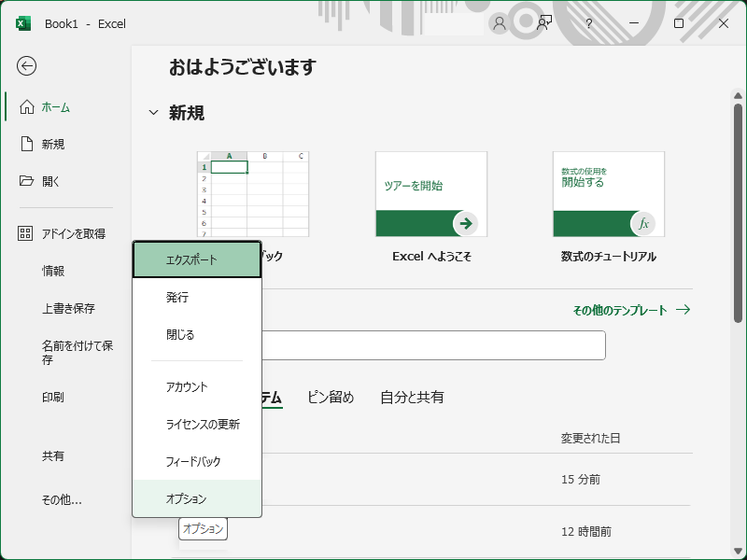This screenshot has height=560, width=747.
Task: Click the scrollbar up arrow
Action: click(738, 96)
